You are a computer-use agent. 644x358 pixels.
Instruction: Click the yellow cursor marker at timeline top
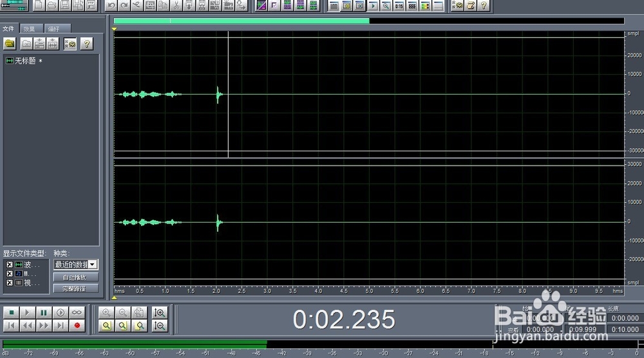[114, 29]
